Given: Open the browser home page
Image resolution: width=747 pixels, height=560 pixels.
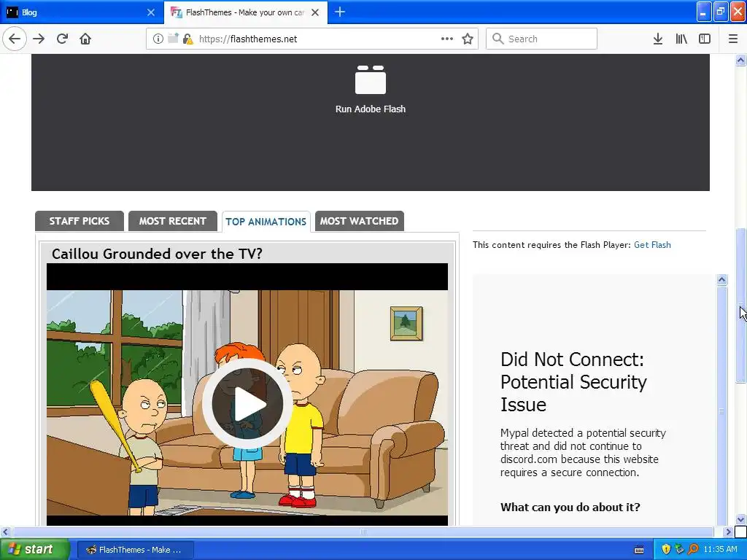Looking at the screenshot, I should point(85,39).
